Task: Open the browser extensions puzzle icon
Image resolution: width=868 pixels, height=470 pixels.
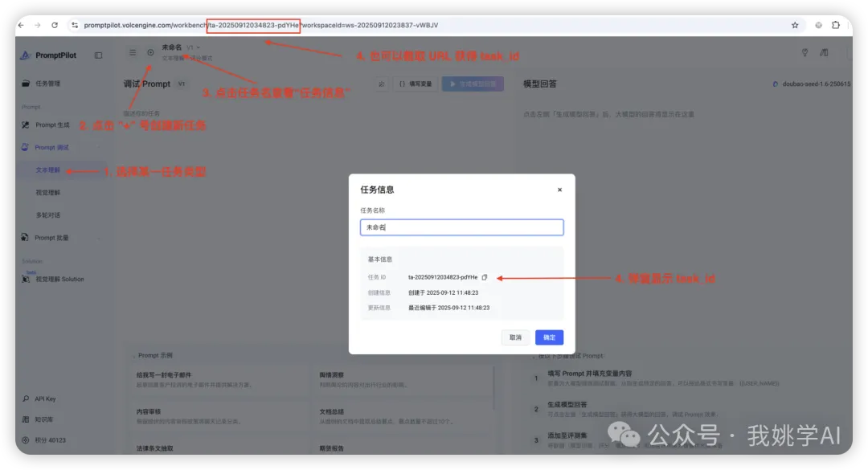Action: [836, 25]
